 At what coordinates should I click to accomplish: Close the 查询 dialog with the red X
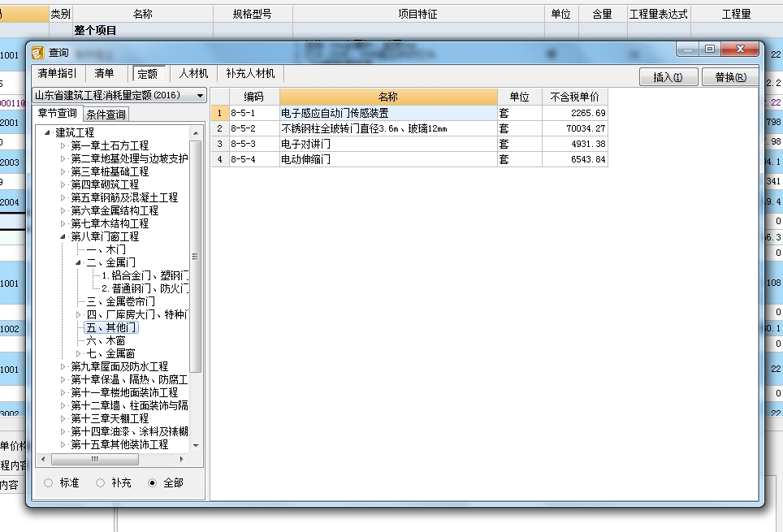(x=740, y=49)
